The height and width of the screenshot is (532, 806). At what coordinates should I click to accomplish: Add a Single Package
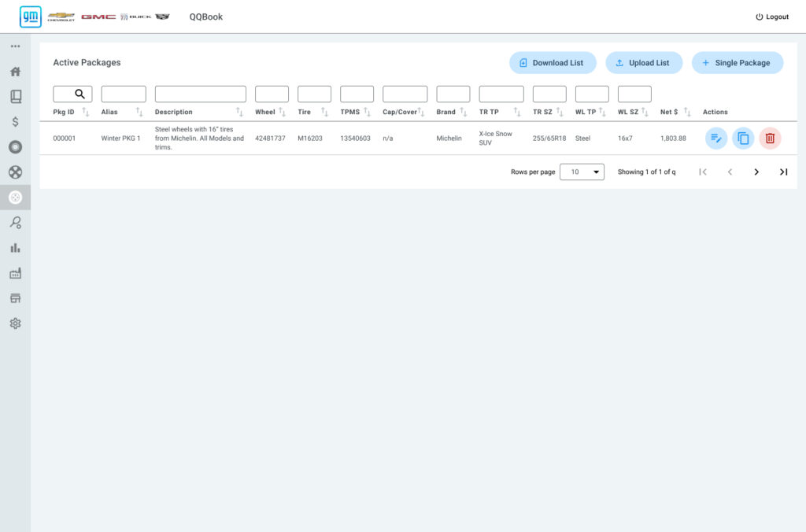(x=737, y=63)
